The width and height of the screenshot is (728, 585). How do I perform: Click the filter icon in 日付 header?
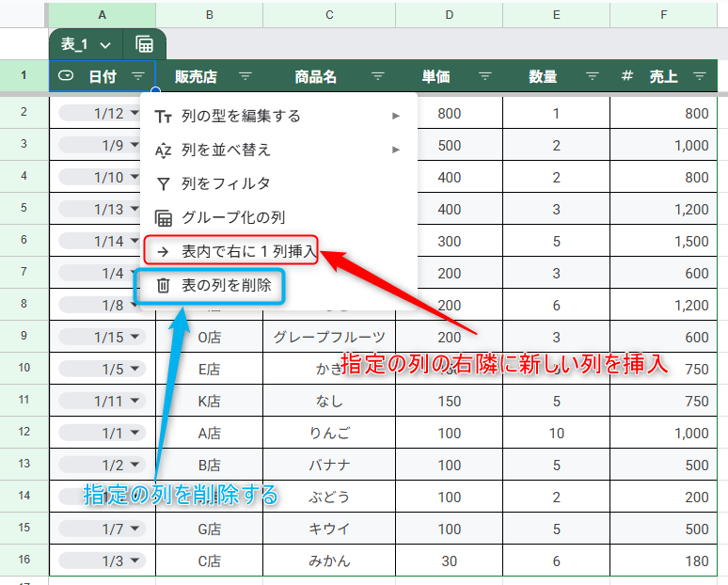tap(138, 77)
